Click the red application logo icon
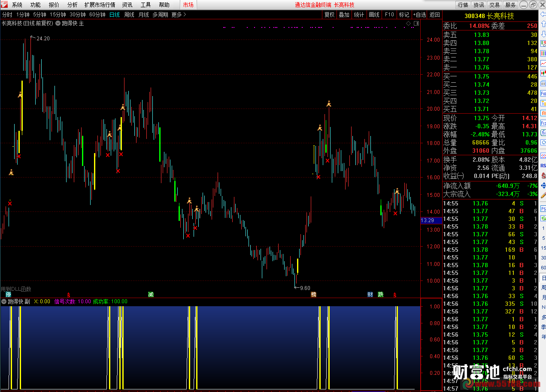Viewport: 546px width, 392px height. point(4,5)
